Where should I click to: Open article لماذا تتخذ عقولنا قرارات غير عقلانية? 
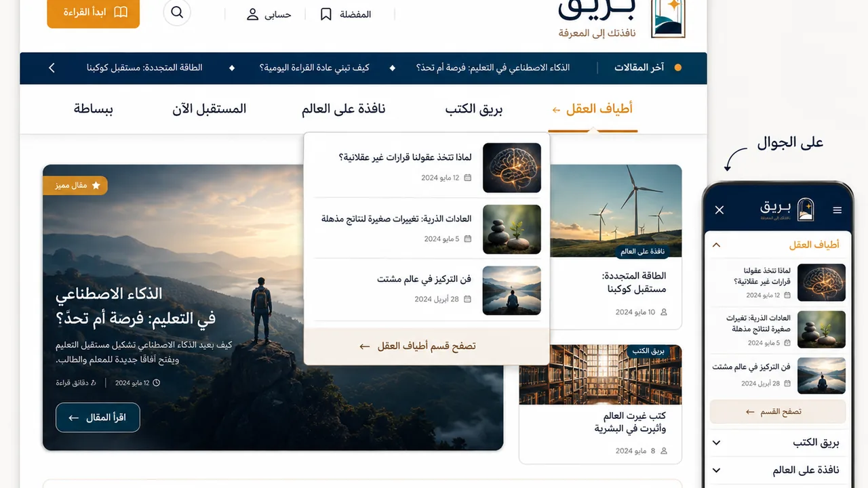coord(406,157)
